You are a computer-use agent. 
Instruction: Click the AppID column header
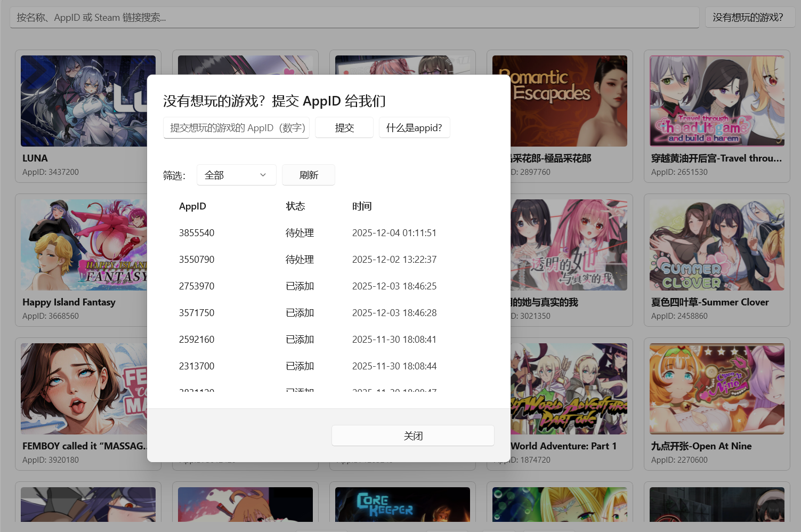coord(192,206)
